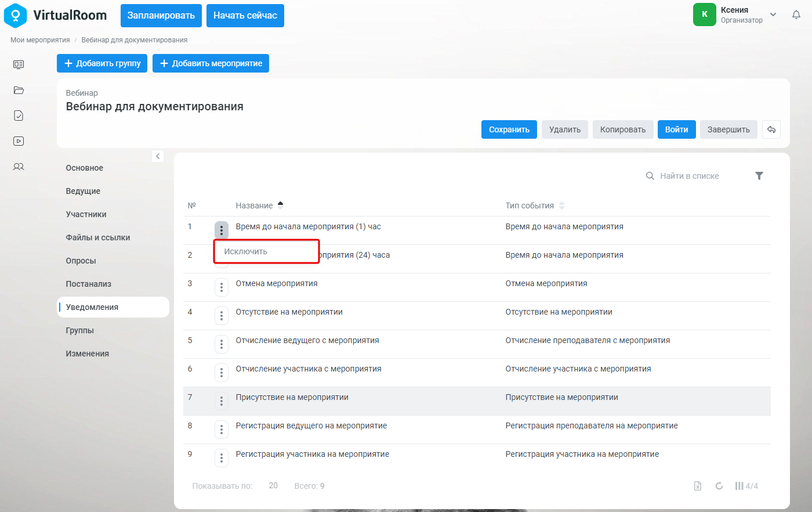
Task: Open the users icon in left sidebar
Action: pos(19,167)
